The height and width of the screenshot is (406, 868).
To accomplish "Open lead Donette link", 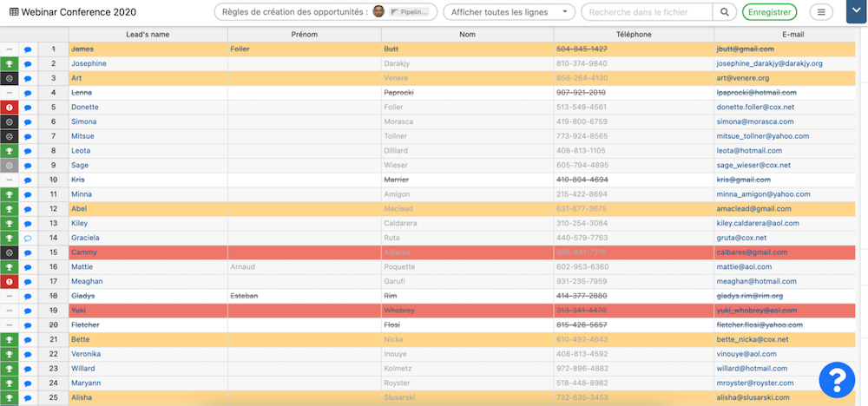I will pyautogui.click(x=84, y=108).
